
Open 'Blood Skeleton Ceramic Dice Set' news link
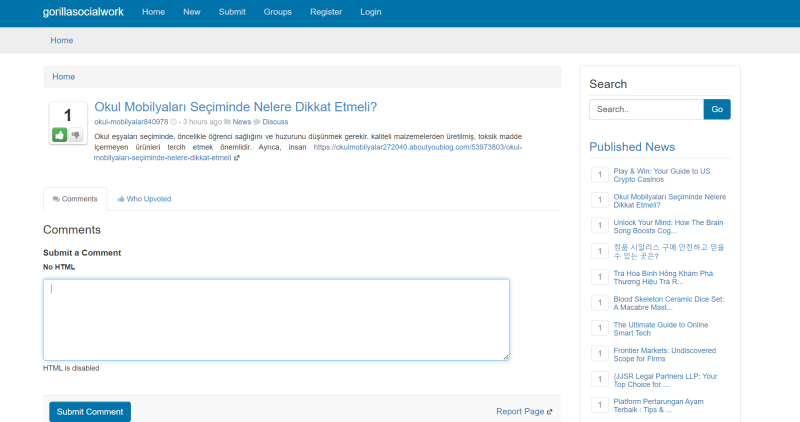coord(669,303)
